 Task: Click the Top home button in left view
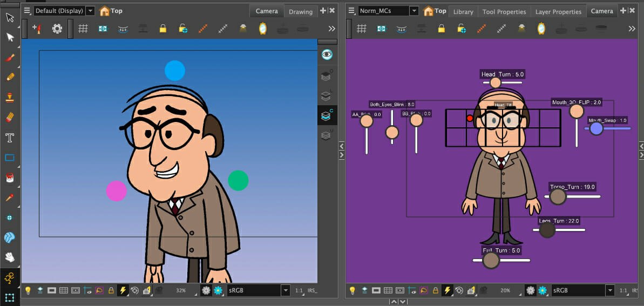tap(111, 11)
